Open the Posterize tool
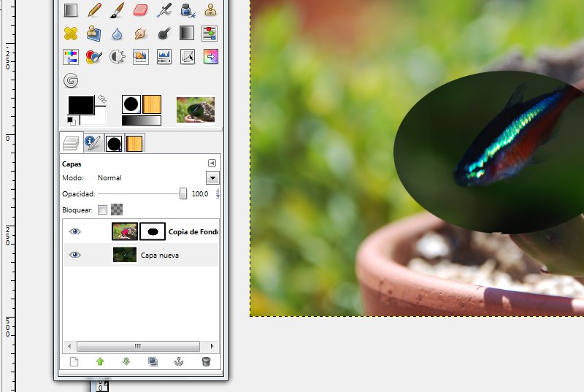The image size is (584, 392). coord(210,57)
